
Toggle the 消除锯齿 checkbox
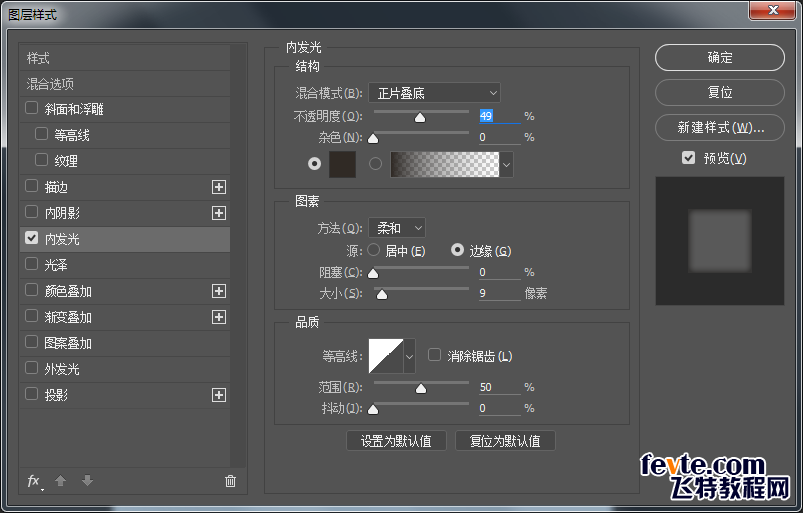(434, 355)
